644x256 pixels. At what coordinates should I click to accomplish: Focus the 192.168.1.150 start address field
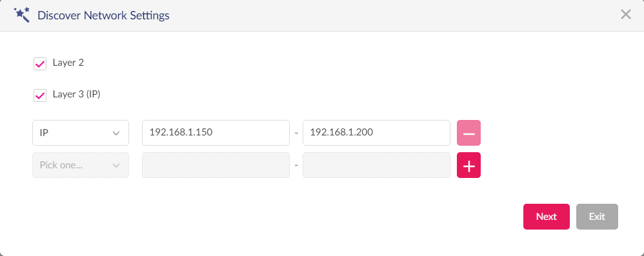[216, 133]
